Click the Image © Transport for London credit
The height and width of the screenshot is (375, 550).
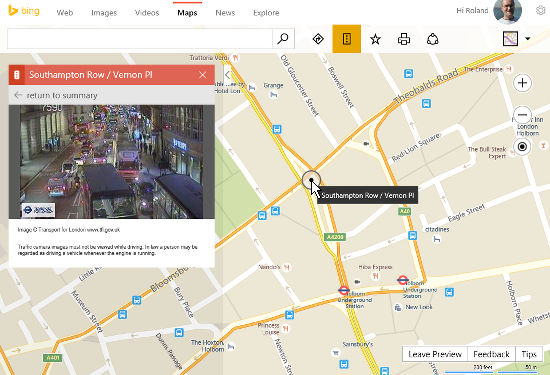pyautogui.click(x=69, y=230)
